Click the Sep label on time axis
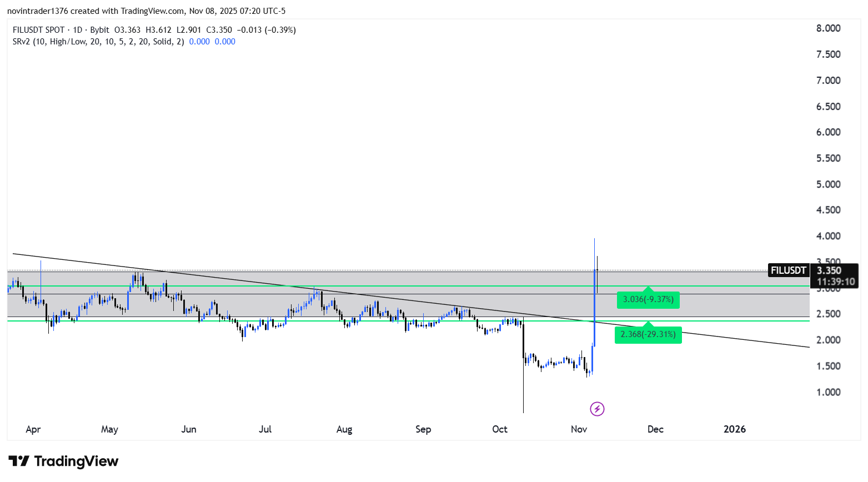Image resolution: width=868 pixels, height=482 pixels. click(x=423, y=429)
